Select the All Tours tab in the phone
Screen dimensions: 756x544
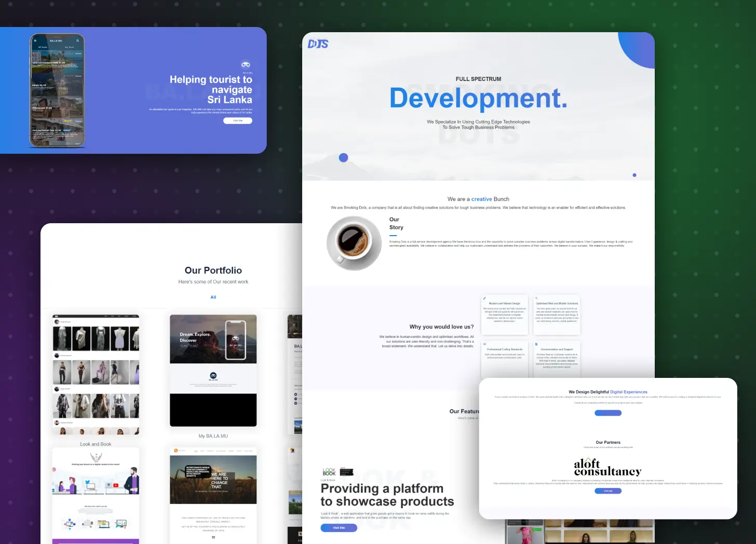(x=43, y=47)
